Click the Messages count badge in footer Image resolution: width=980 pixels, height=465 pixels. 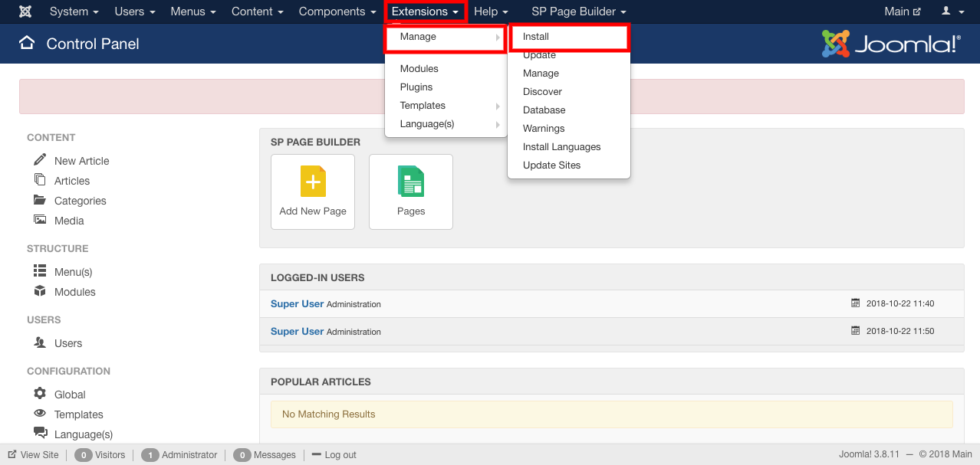(242, 455)
